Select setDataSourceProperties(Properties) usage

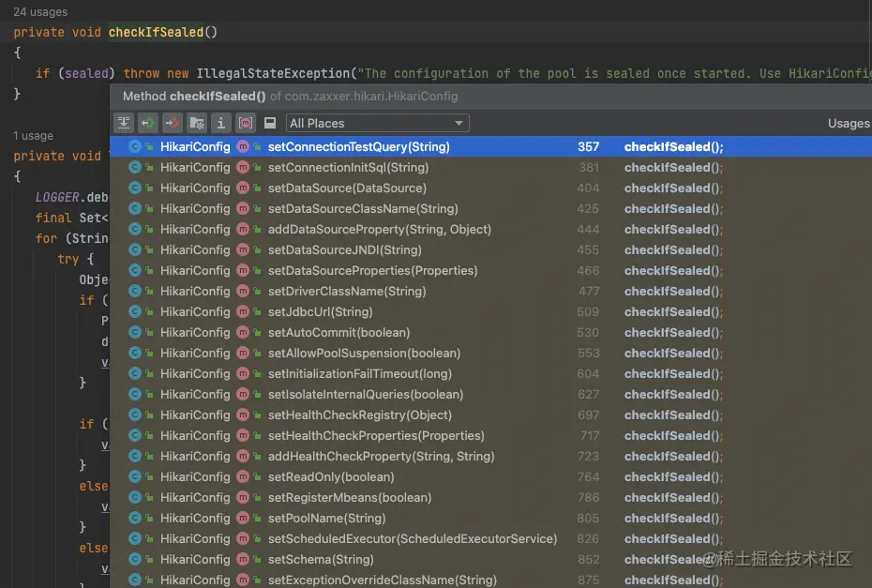point(490,270)
